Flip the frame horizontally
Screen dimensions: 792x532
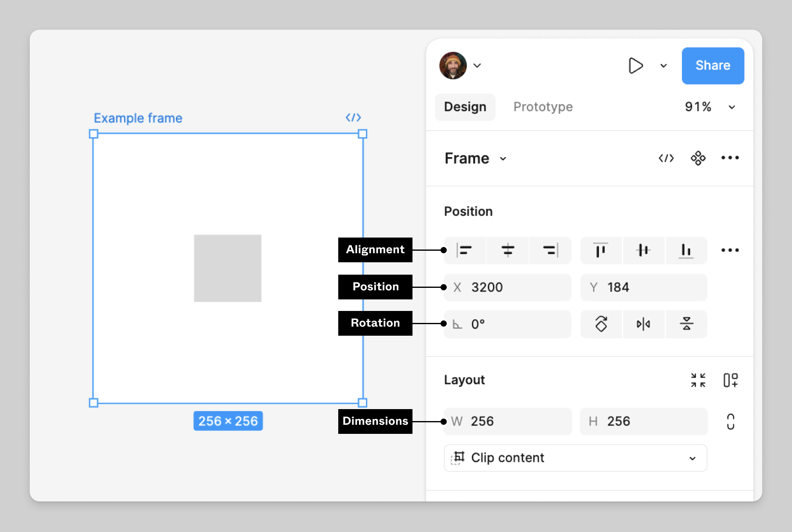pos(643,324)
